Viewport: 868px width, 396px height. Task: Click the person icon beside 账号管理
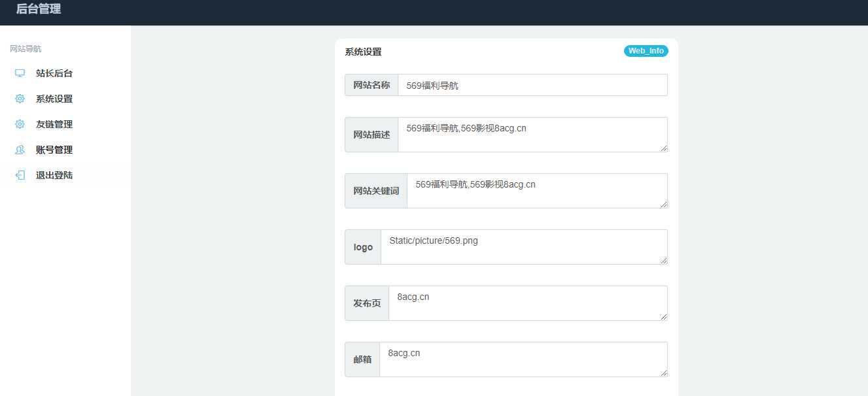coord(19,149)
